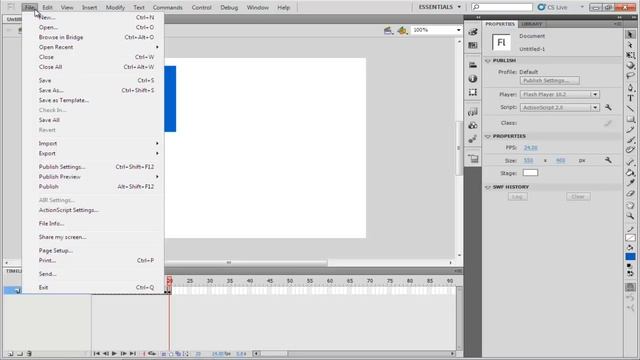The height and width of the screenshot is (360, 640).
Task: Select the Deco tool
Action: click(x=630, y=150)
